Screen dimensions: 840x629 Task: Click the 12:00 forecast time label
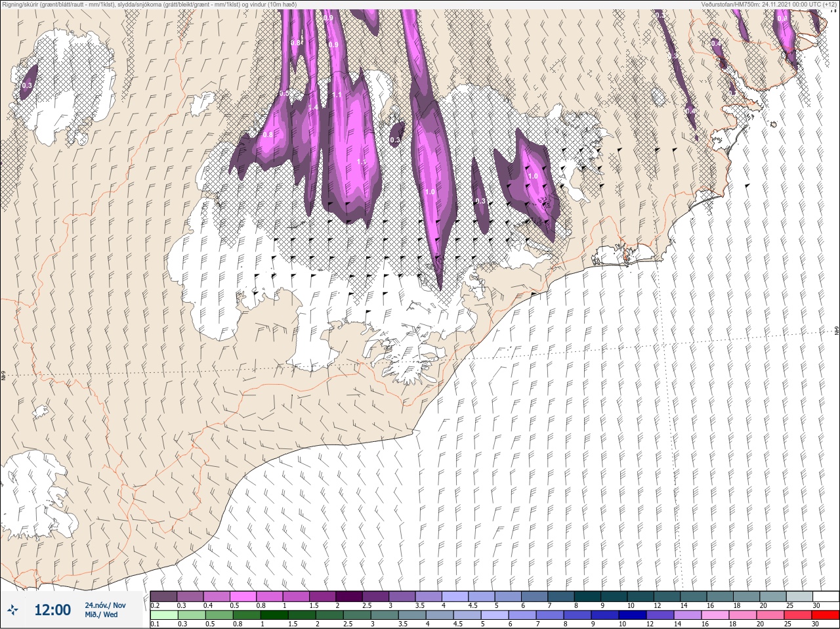(52, 610)
